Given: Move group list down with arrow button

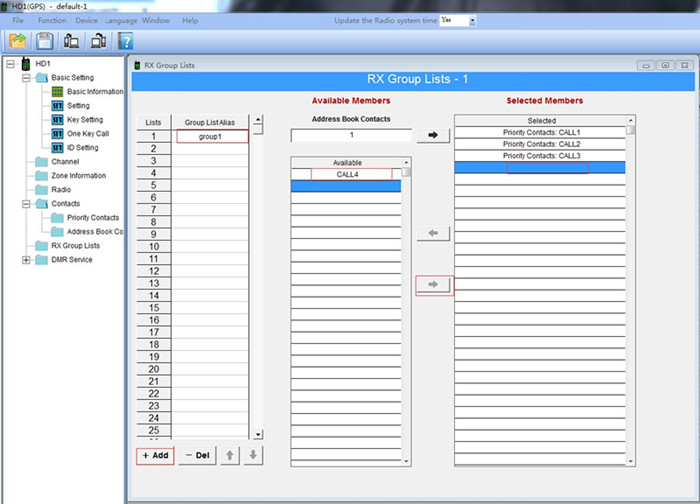Looking at the screenshot, I should (x=253, y=455).
